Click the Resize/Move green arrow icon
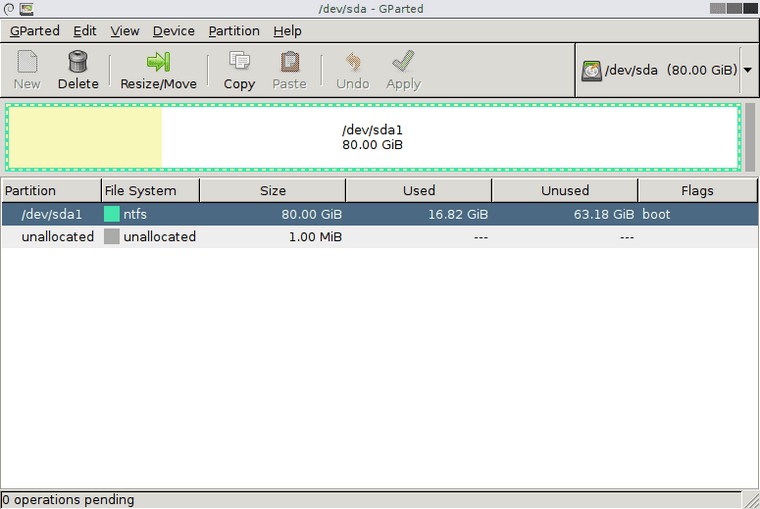The image size is (760, 509). (158, 62)
